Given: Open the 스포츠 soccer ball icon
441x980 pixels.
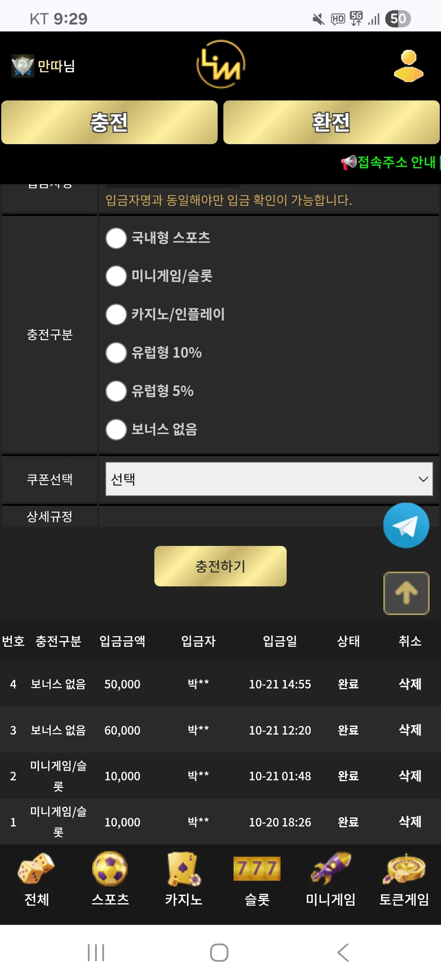Looking at the screenshot, I should 110,869.
